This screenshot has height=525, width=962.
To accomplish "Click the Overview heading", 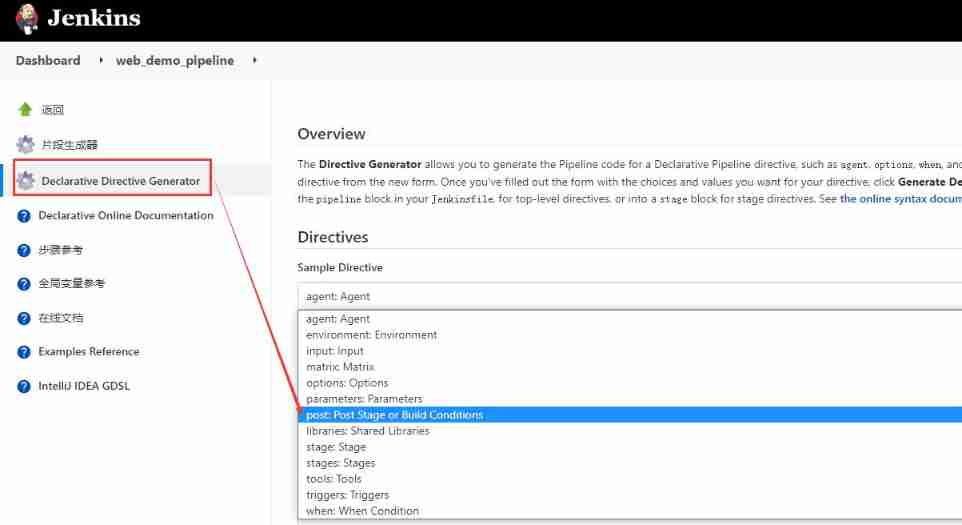I will (x=331, y=134).
